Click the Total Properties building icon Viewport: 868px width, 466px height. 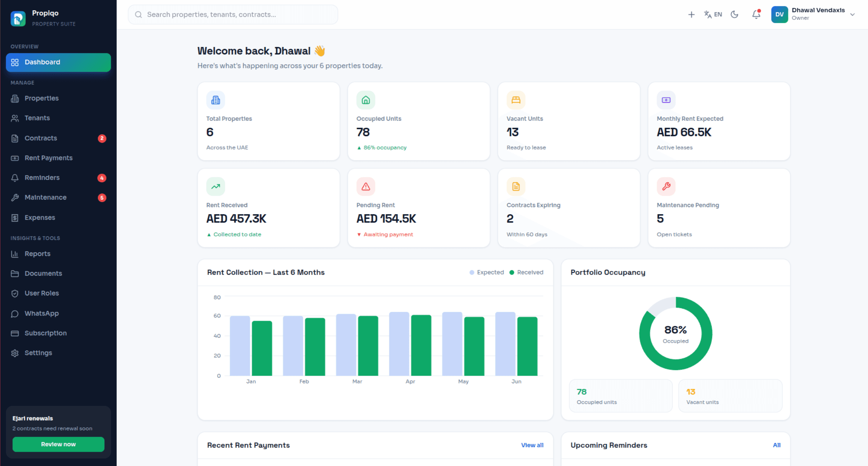pyautogui.click(x=215, y=100)
